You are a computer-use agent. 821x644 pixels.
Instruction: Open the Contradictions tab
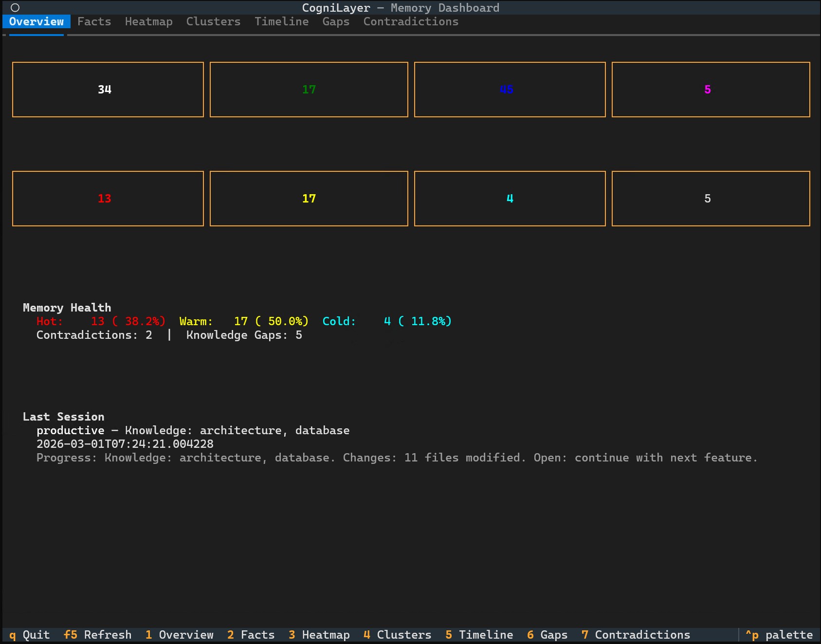point(411,21)
